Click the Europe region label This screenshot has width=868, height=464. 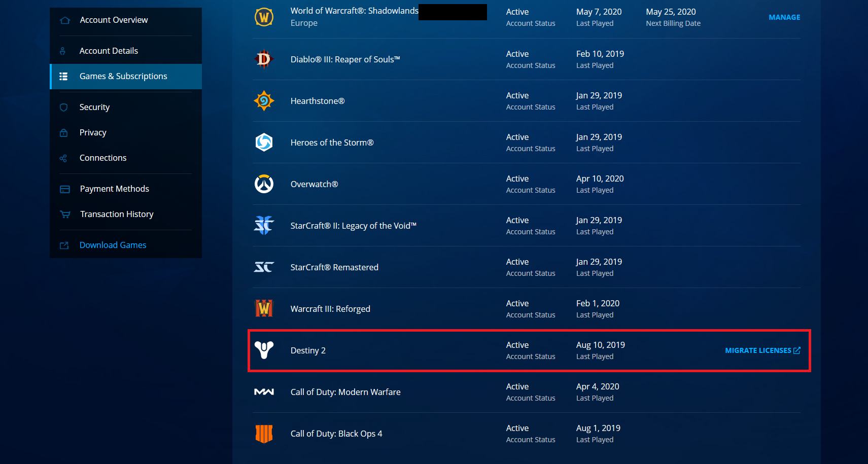click(x=304, y=23)
